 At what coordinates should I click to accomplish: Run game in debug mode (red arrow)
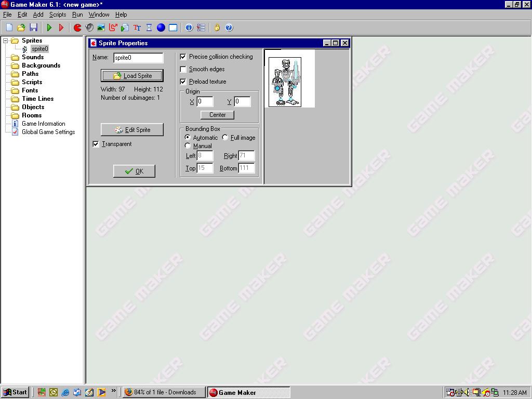[x=61, y=28]
